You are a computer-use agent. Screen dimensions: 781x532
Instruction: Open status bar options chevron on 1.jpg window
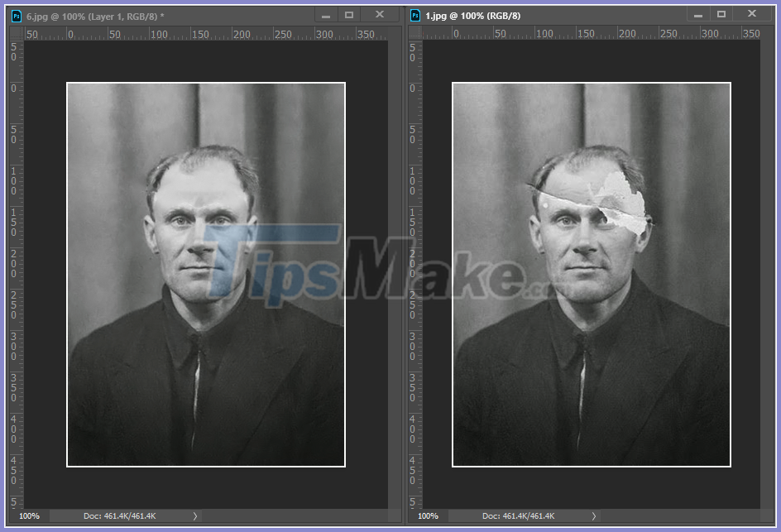593,515
